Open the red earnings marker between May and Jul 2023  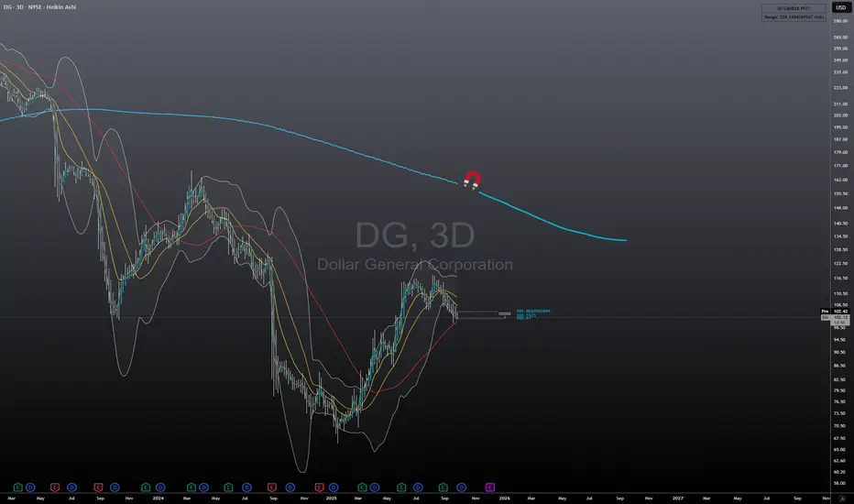[55, 488]
